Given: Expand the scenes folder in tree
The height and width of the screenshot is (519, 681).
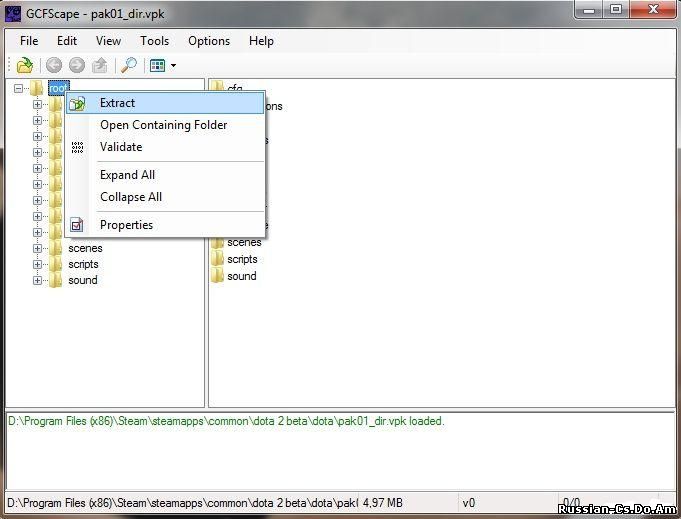Looking at the screenshot, I should (x=38, y=248).
